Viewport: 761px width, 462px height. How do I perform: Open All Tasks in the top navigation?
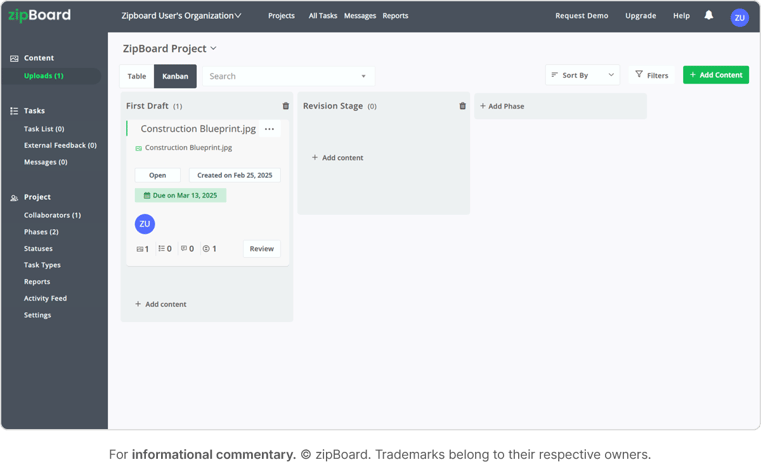click(323, 16)
